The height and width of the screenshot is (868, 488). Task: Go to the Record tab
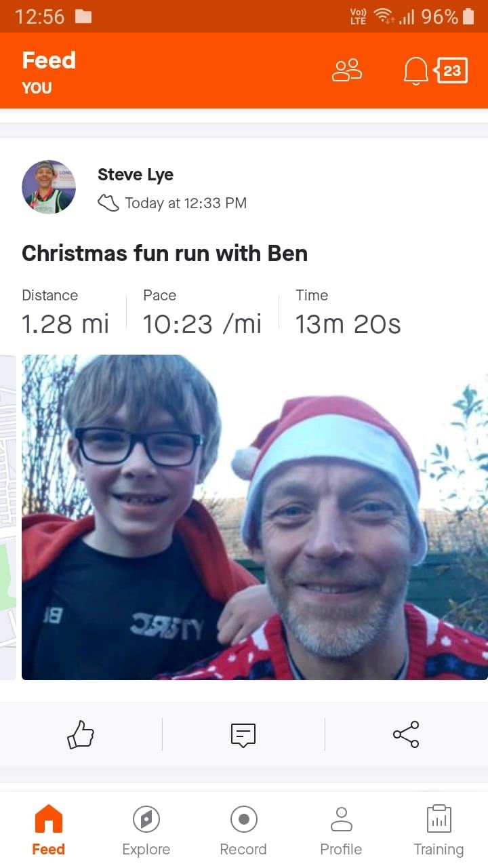[243, 831]
